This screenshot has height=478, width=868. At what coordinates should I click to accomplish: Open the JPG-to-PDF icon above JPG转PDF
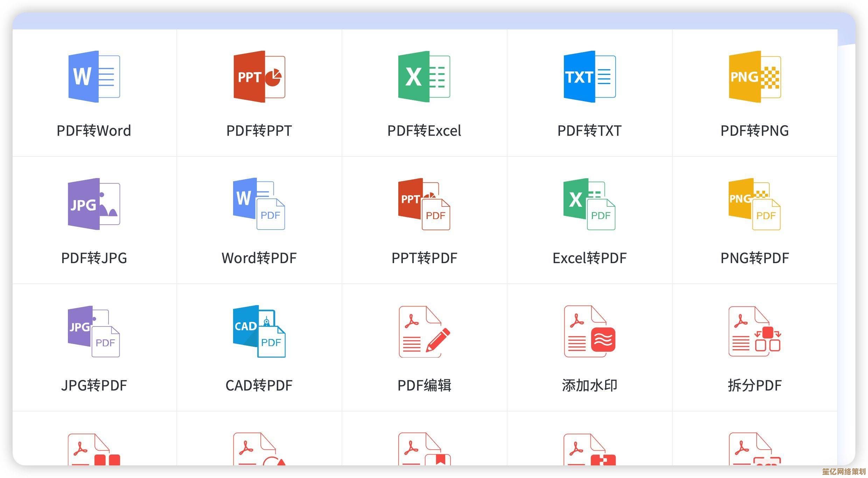coord(94,331)
